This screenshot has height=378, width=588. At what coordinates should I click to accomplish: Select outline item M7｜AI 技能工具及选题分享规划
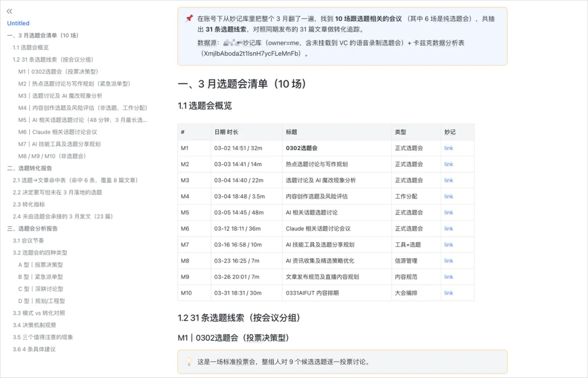click(59, 144)
